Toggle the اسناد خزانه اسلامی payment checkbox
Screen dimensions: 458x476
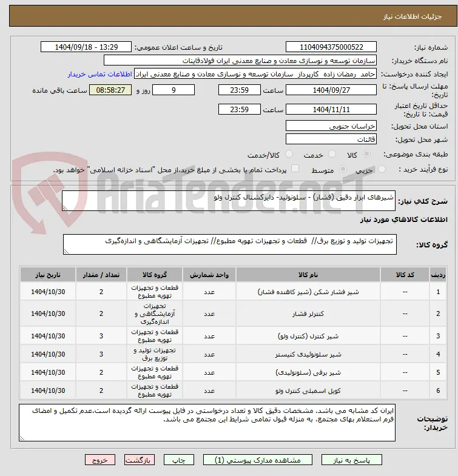[x=295, y=169]
